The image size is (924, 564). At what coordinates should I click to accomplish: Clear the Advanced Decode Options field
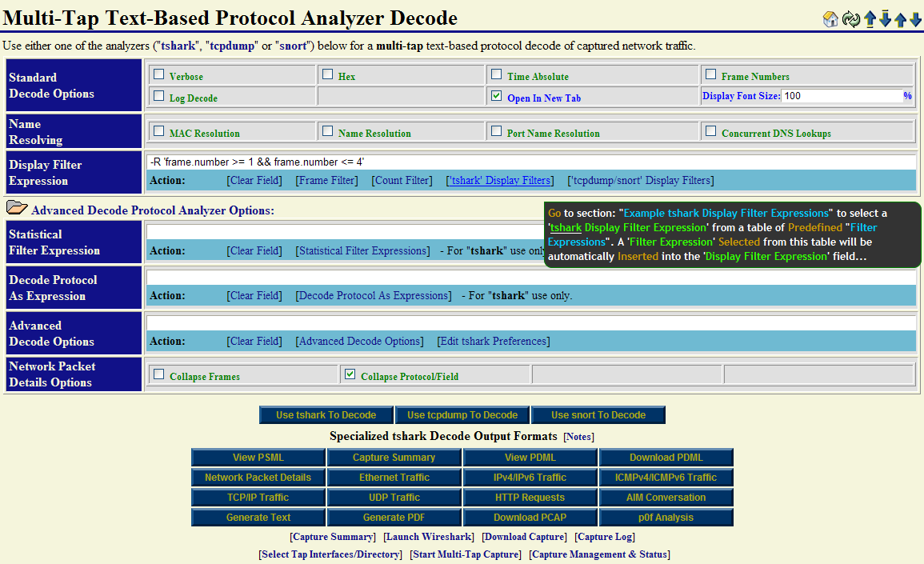(x=254, y=341)
